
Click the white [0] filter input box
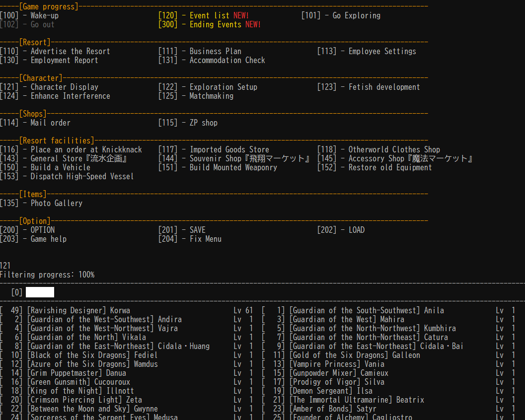click(x=40, y=292)
